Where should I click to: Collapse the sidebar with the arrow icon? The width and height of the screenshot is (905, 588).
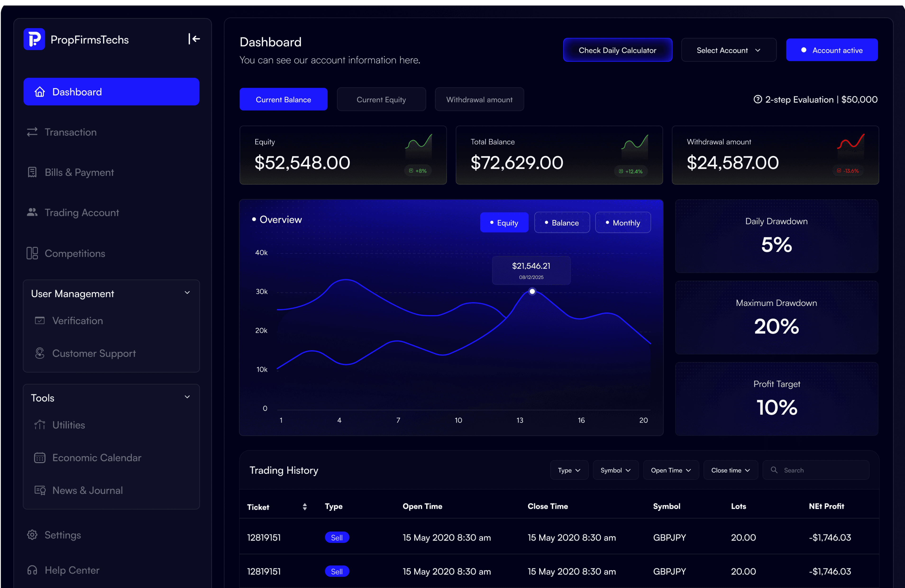click(194, 39)
